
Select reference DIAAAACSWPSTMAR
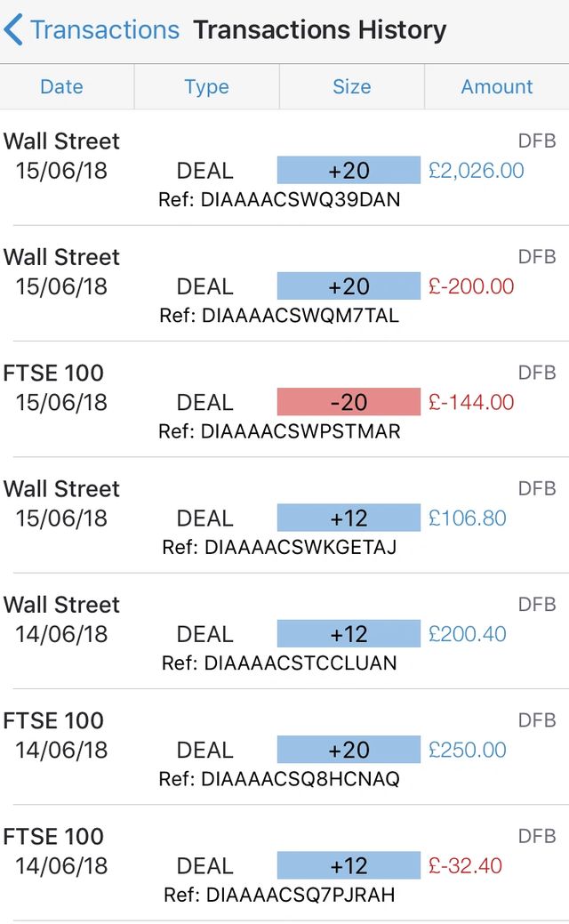point(279,431)
